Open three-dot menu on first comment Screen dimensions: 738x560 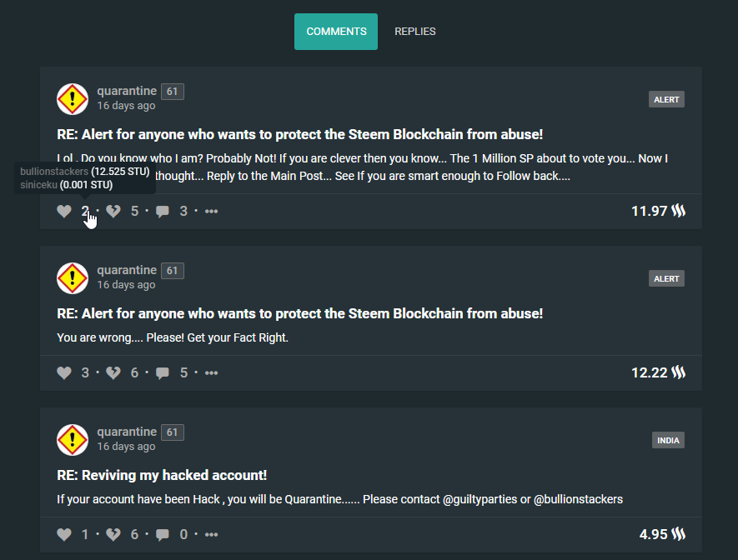click(211, 212)
